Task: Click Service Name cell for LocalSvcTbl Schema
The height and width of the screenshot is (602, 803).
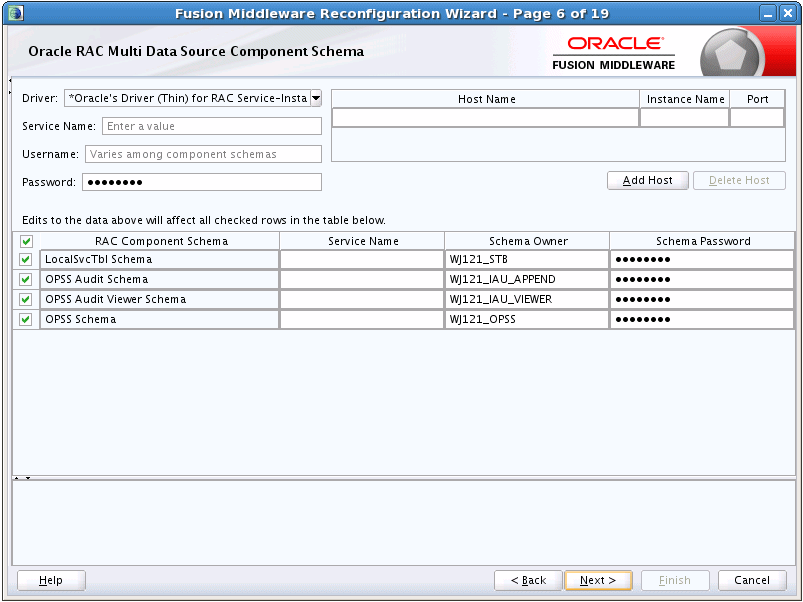Action: [x=362, y=260]
